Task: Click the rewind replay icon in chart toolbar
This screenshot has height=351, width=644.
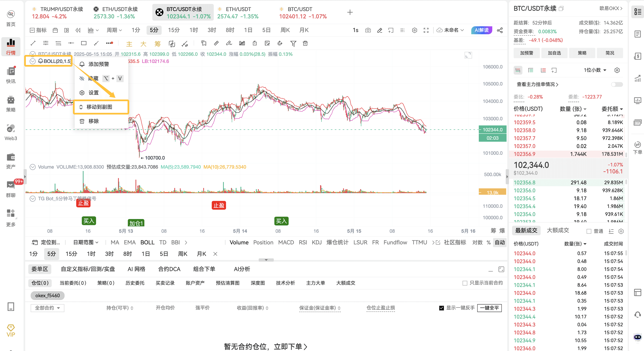Action: (78, 30)
